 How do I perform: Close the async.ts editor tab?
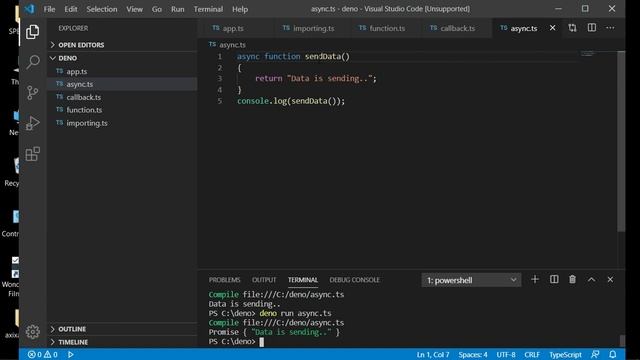(x=552, y=28)
